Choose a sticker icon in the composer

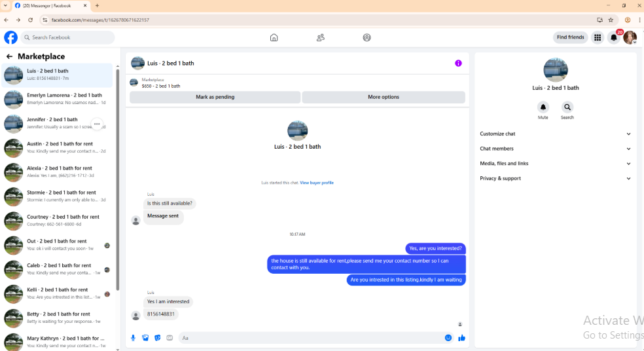(x=157, y=338)
